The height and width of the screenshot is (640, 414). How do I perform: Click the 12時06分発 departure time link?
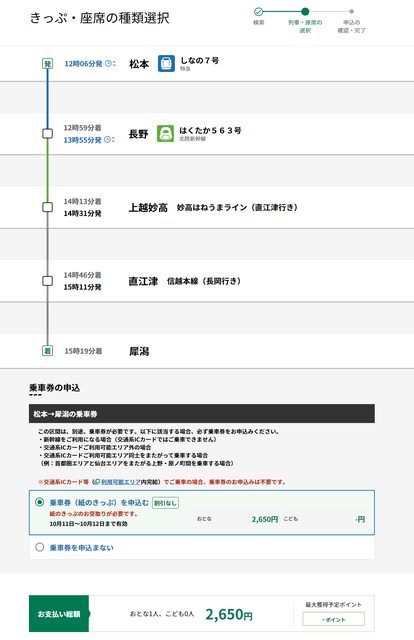83,64
